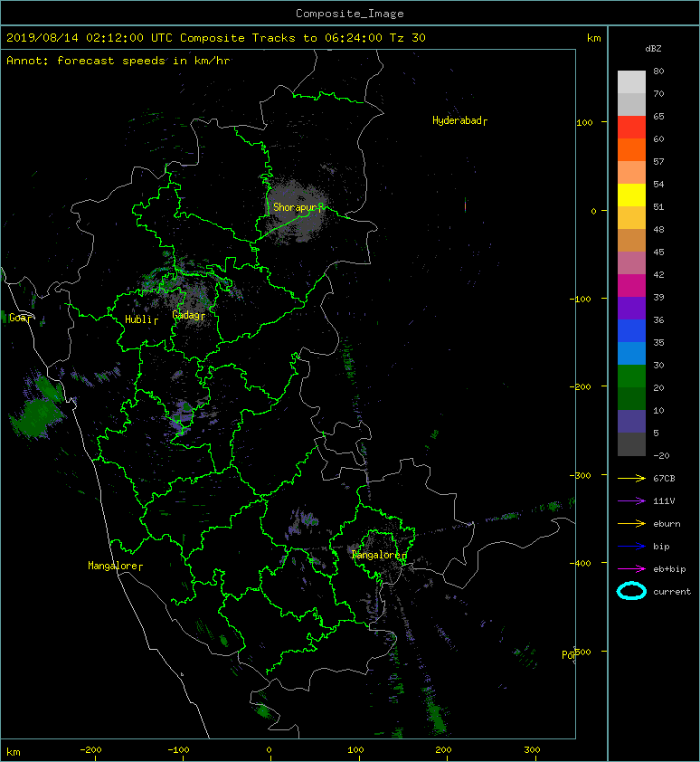Click the -400 tick on the vertical axis

click(x=580, y=564)
